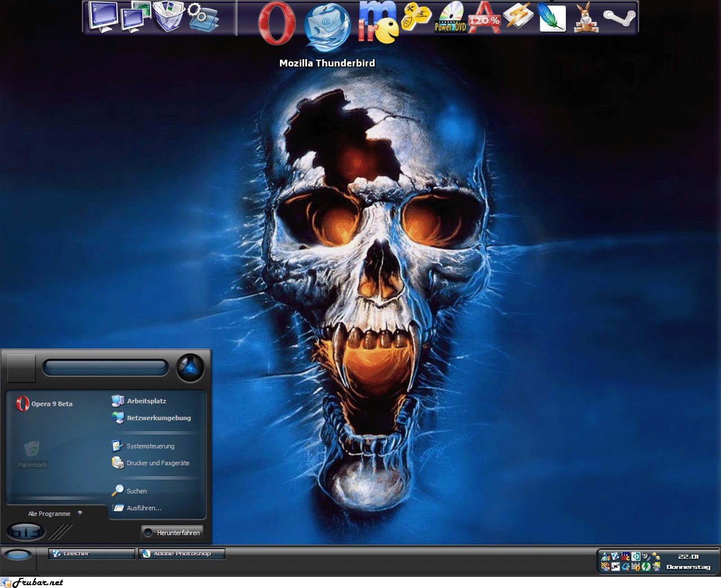Open the yellow game controller dock icon
The height and width of the screenshot is (588, 721).
(416, 17)
